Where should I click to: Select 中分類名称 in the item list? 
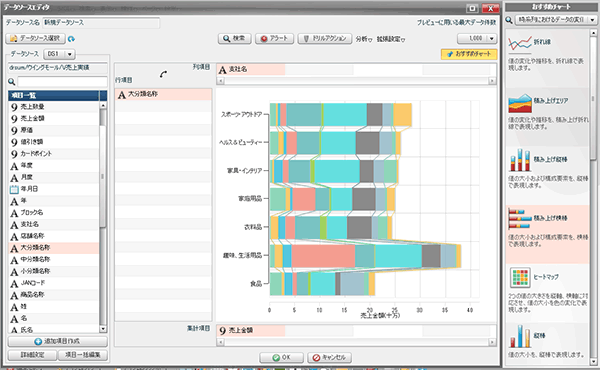point(54,259)
